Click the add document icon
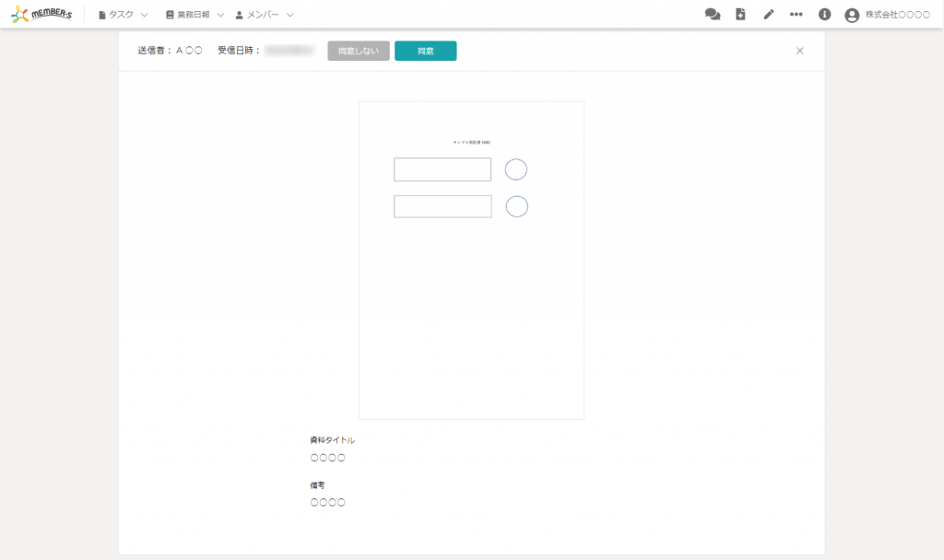This screenshot has width=944, height=560. (740, 15)
